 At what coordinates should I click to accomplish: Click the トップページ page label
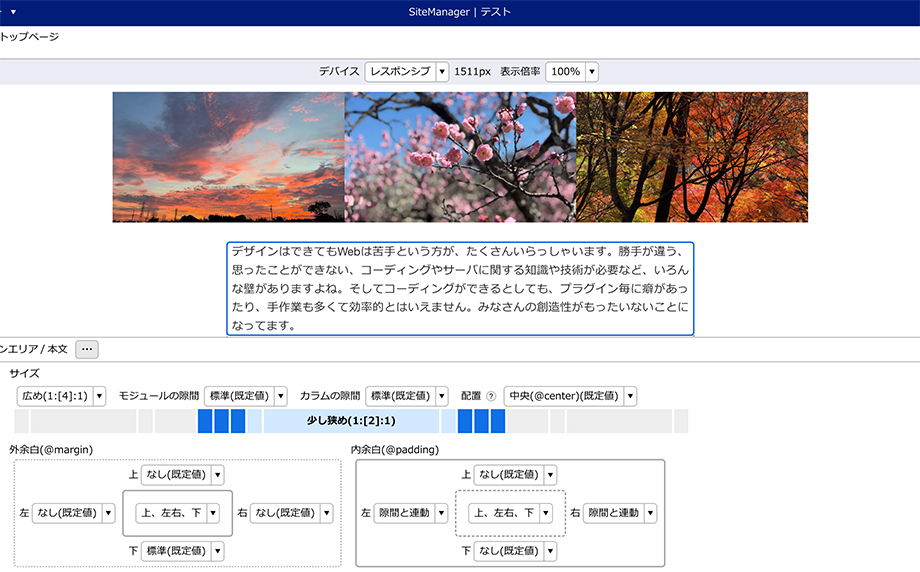(29, 37)
